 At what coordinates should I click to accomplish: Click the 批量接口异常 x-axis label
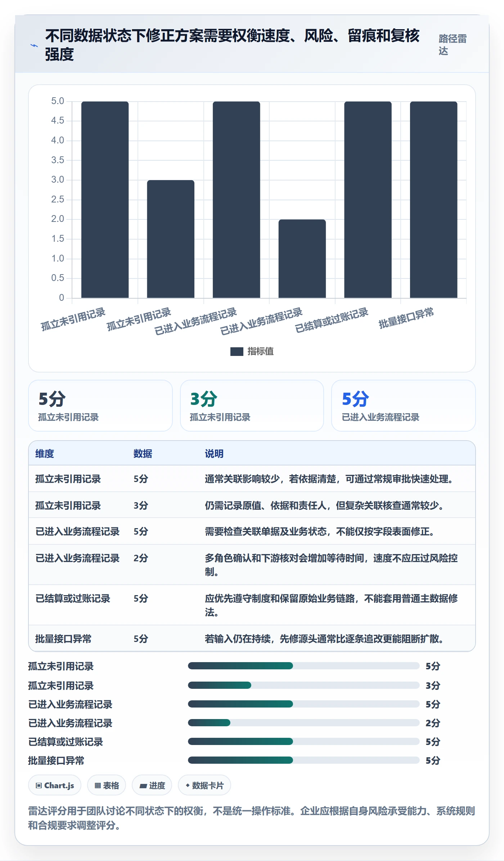tap(406, 318)
